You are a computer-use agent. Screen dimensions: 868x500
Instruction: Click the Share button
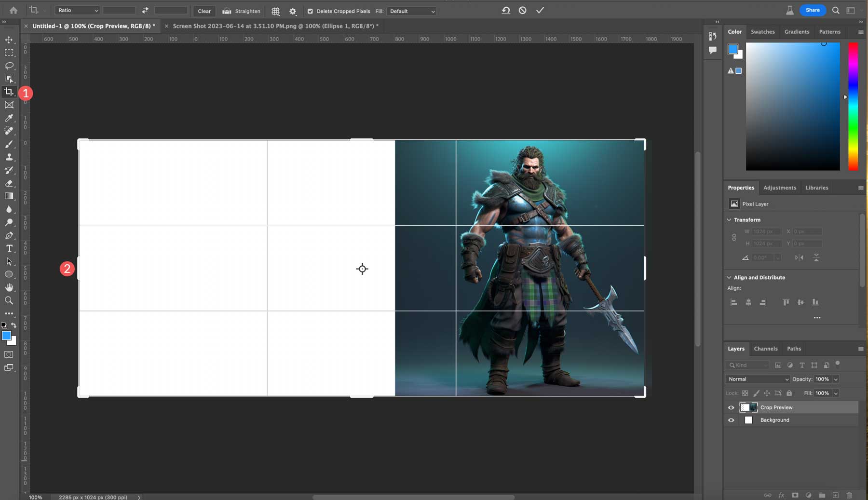pos(812,10)
